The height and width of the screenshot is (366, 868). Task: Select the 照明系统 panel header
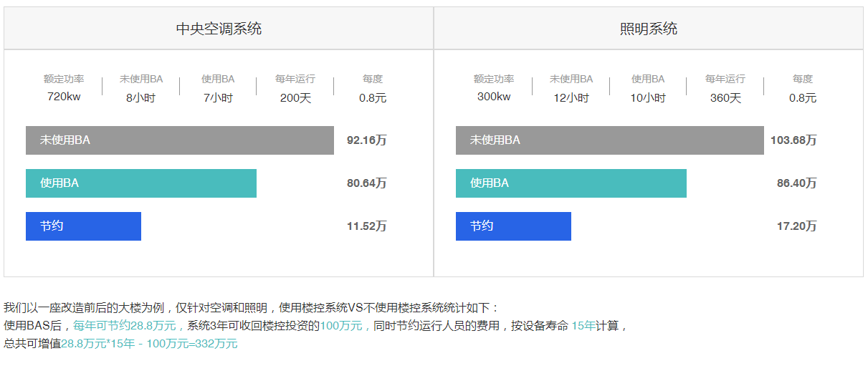click(649, 29)
